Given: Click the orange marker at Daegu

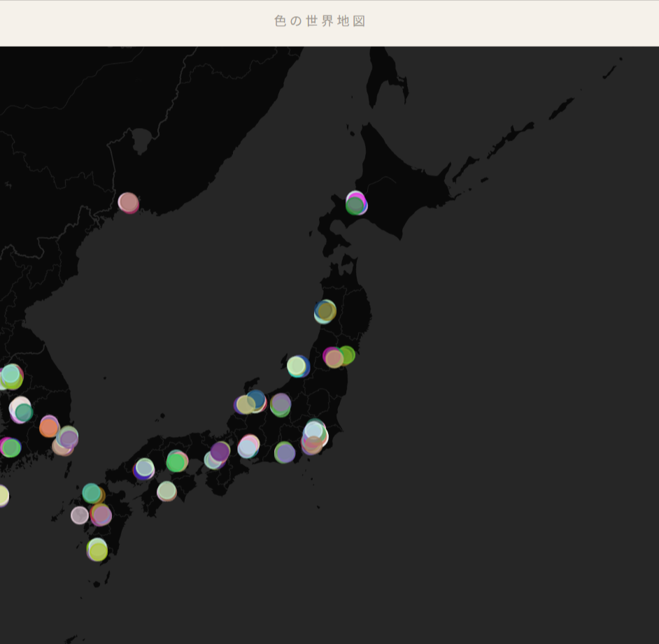Looking at the screenshot, I should click(x=49, y=428).
